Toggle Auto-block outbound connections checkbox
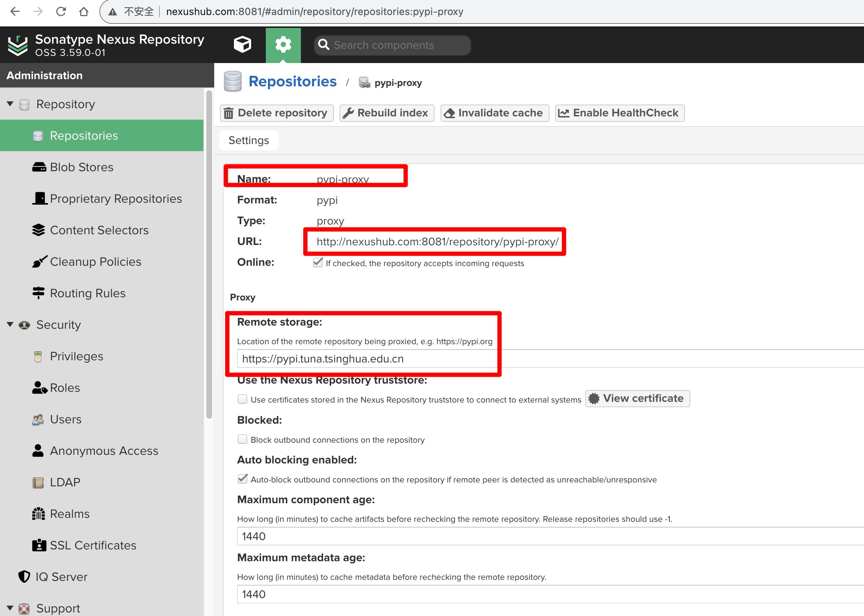Screen dimensions: 864x616 243,479
